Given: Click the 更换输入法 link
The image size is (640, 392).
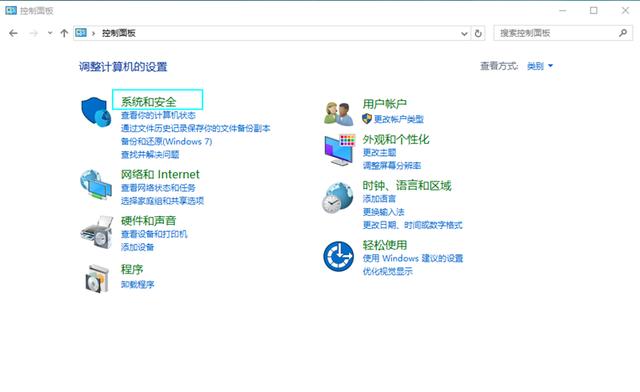Looking at the screenshot, I should 383,212.
